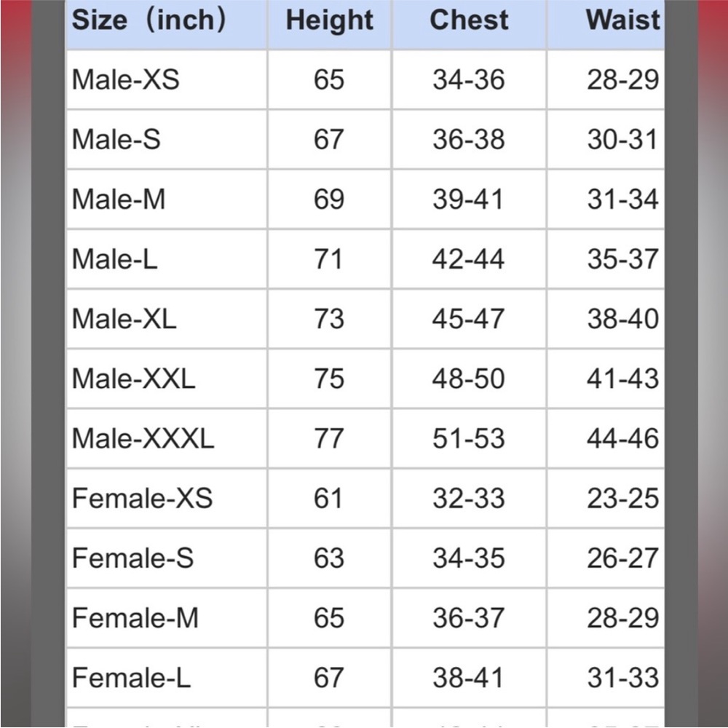Select the Male-XS size row label
The image size is (728, 728).
pyautogui.click(x=125, y=79)
